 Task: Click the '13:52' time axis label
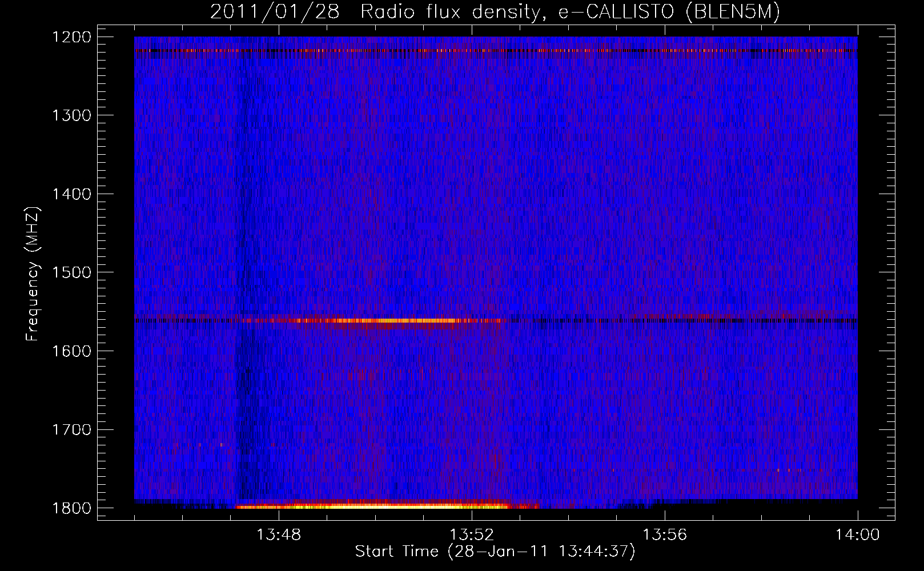(x=472, y=535)
